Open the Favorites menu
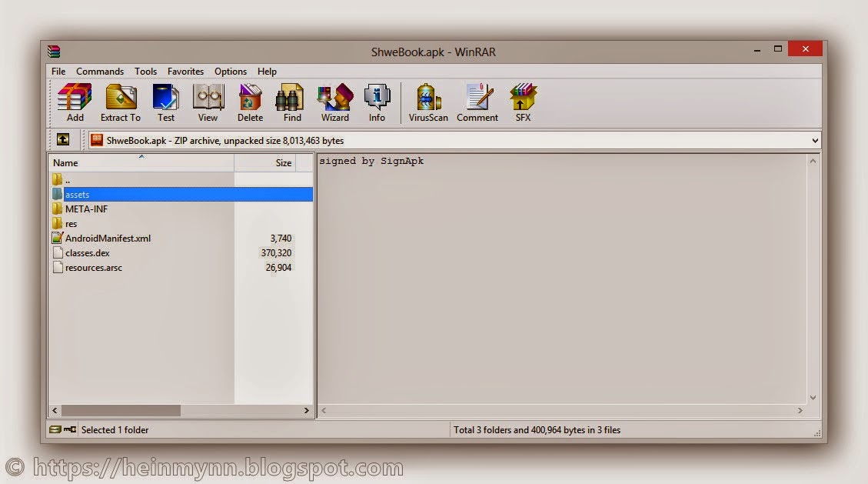The width and height of the screenshot is (868, 484). (x=185, y=72)
